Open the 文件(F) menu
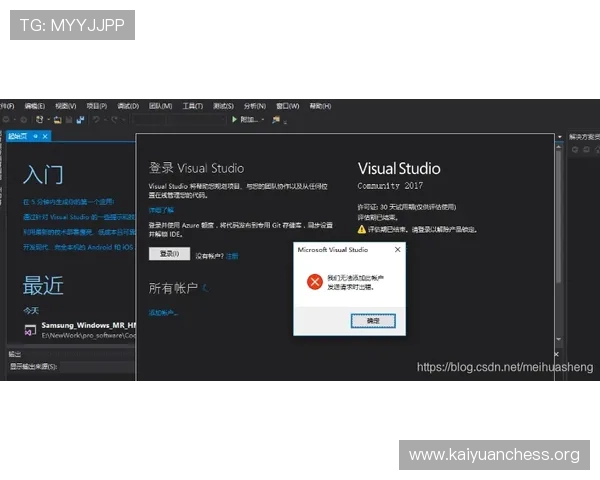 pyautogui.click(x=7, y=105)
